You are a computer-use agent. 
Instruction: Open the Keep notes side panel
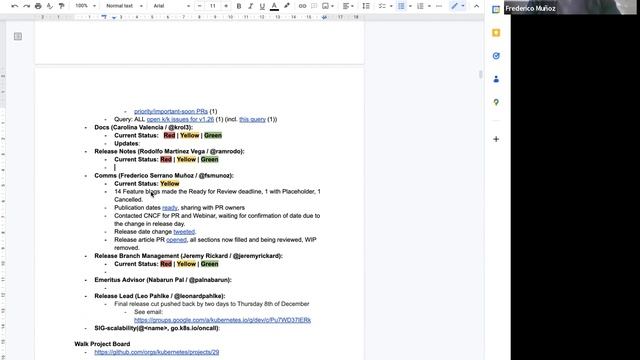click(x=496, y=33)
